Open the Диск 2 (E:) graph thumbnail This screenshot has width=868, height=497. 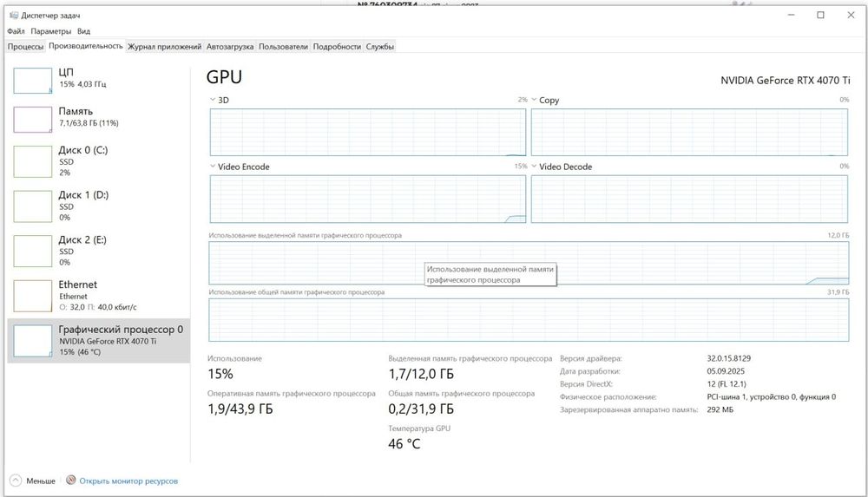(x=33, y=252)
